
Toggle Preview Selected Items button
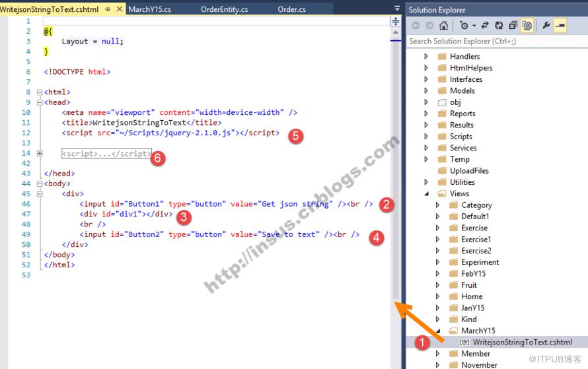[560, 26]
